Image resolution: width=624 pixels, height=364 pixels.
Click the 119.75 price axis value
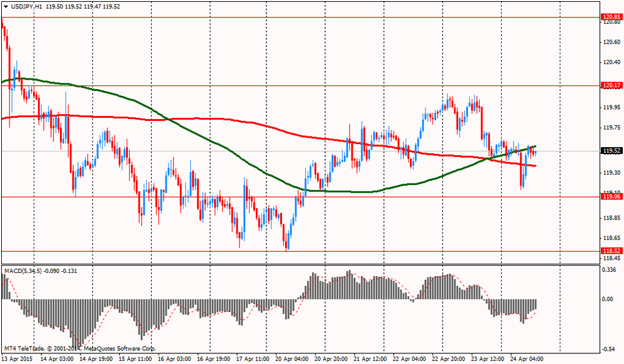[612, 128]
